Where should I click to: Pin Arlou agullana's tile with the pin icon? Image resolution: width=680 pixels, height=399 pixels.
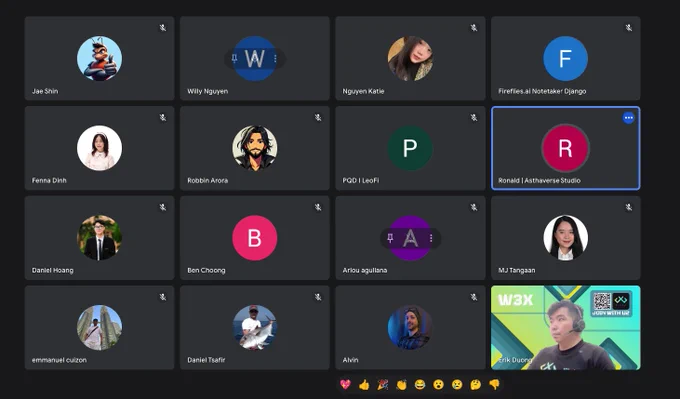pos(390,238)
